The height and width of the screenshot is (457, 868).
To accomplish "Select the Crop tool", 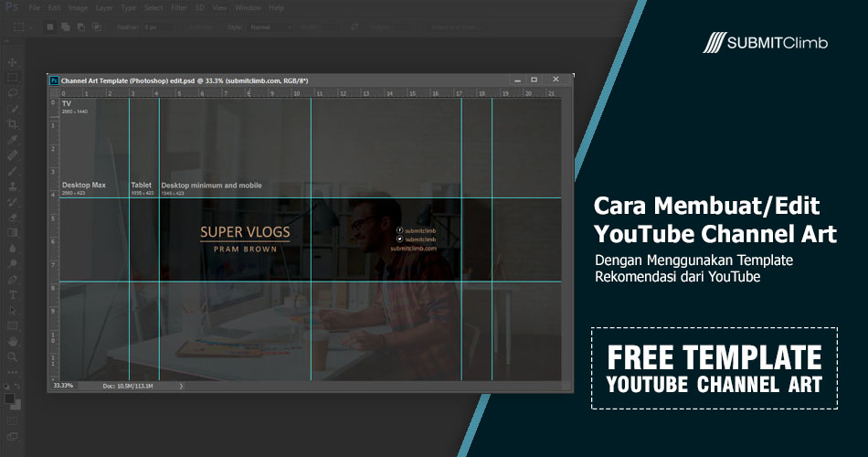I will [x=12, y=124].
